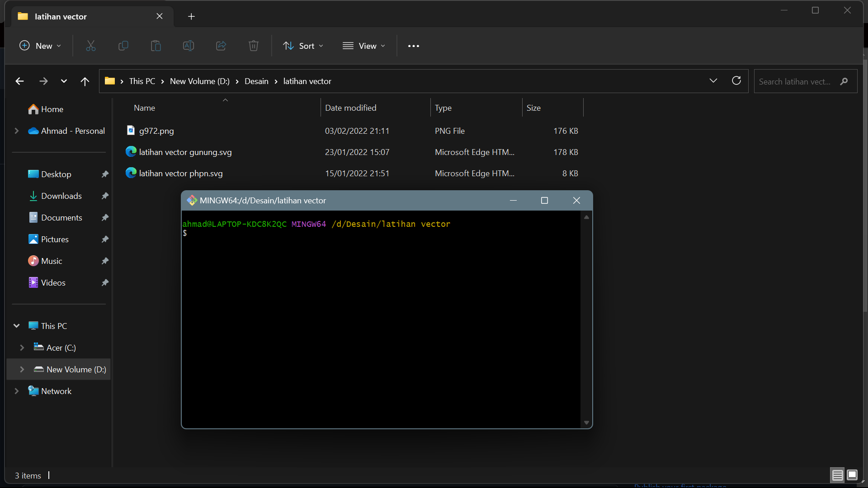
Task: Toggle the pin next to Downloads
Action: coord(104,196)
